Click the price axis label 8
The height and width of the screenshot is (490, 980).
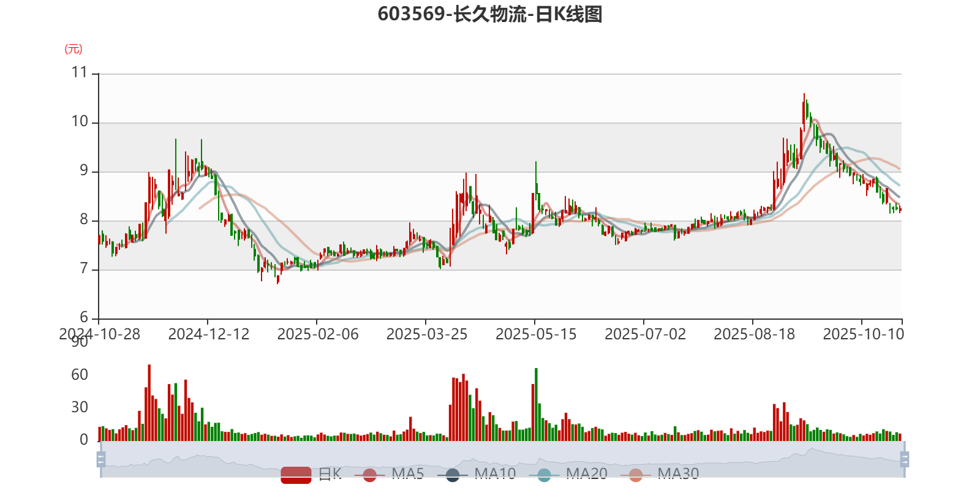[x=84, y=219]
